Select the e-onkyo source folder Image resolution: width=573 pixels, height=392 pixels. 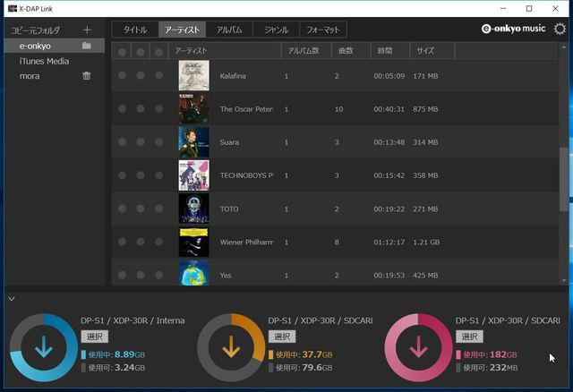click(x=55, y=46)
